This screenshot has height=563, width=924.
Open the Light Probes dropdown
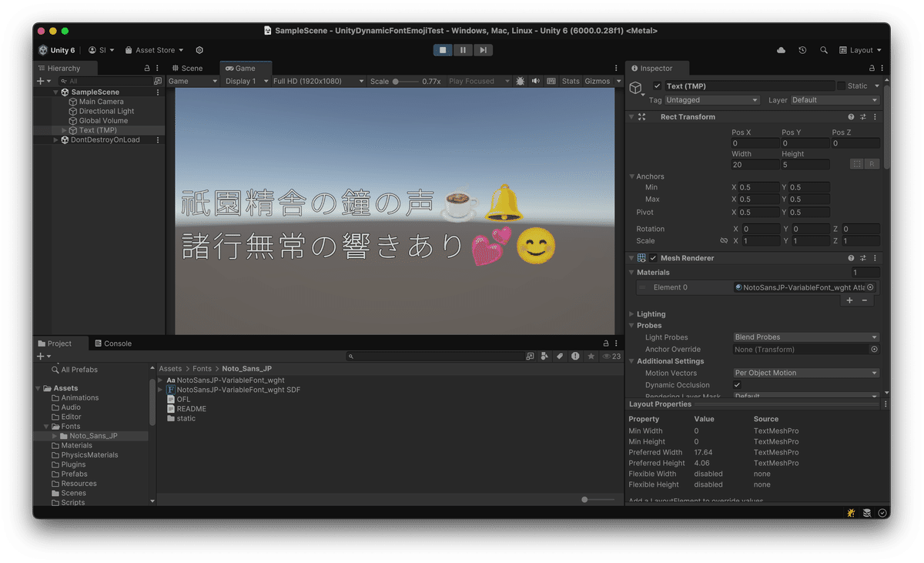tap(806, 337)
